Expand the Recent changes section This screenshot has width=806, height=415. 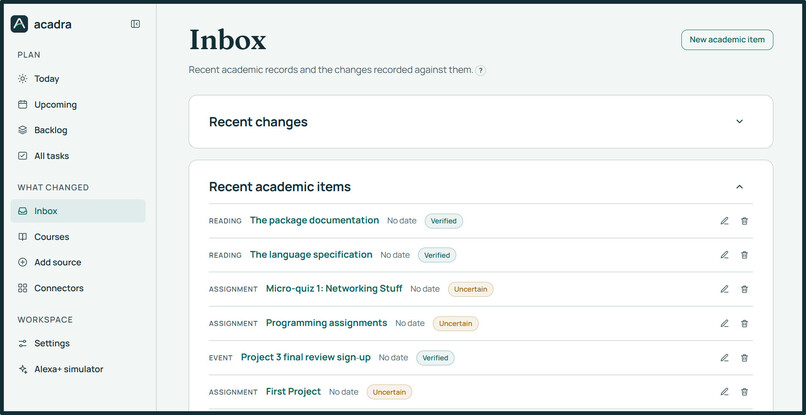tap(739, 122)
